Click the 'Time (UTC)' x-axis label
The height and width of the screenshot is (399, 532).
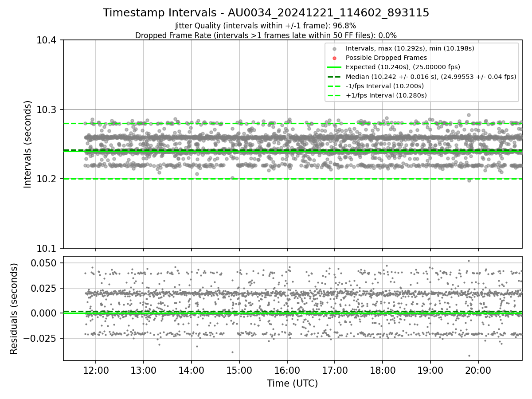click(x=292, y=383)
